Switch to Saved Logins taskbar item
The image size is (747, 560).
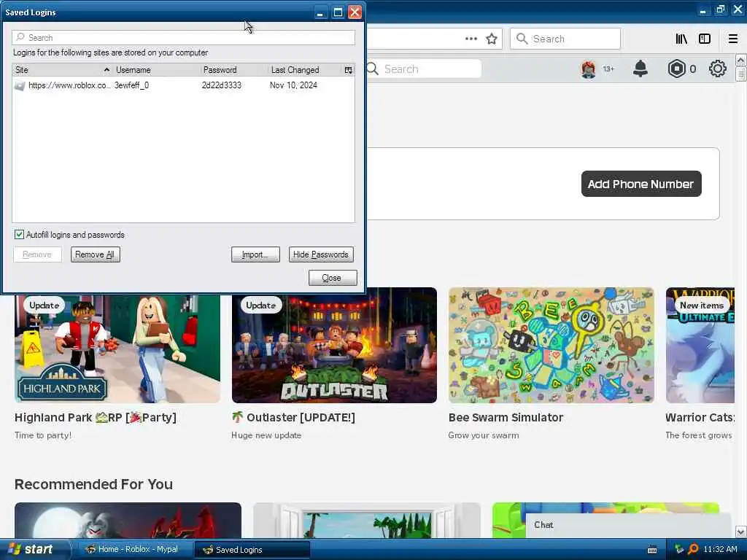pyautogui.click(x=252, y=550)
